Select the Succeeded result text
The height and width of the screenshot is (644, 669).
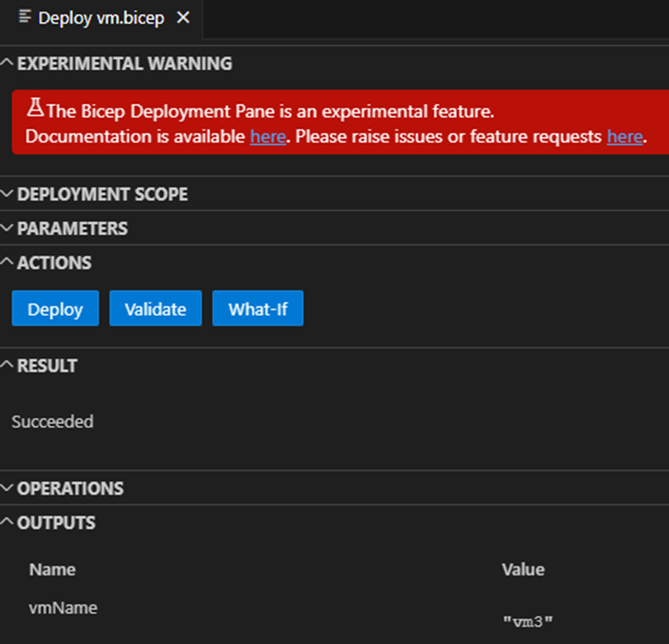[x=53, y=421]
